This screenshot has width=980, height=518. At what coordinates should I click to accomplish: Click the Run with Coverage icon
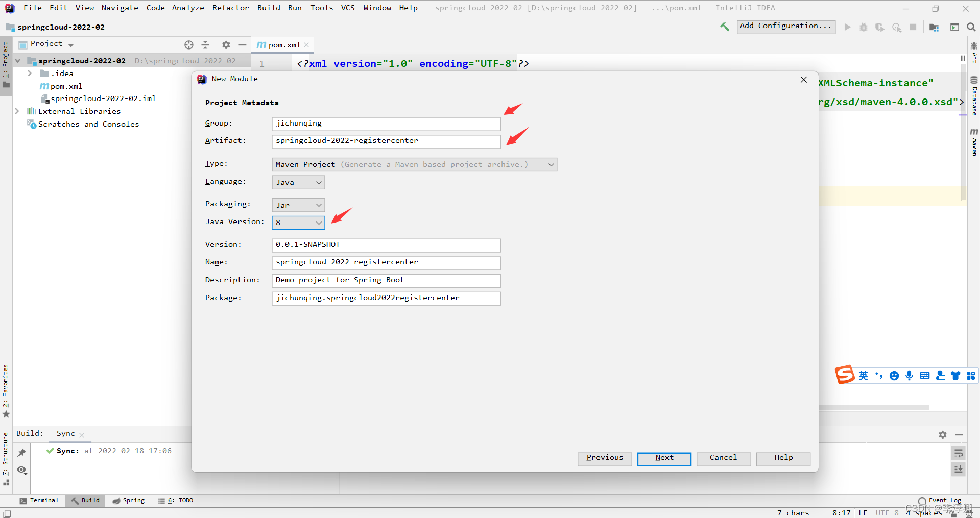tap(880, 27)
